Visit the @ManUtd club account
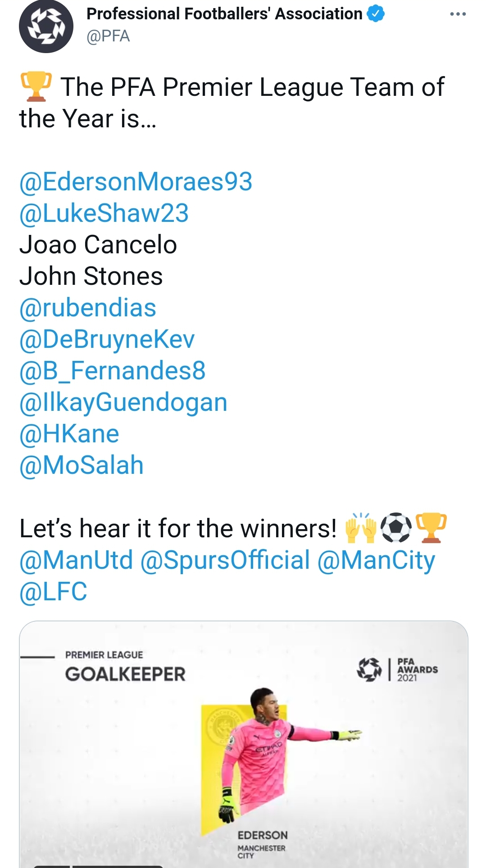 [x=76, y=560]
